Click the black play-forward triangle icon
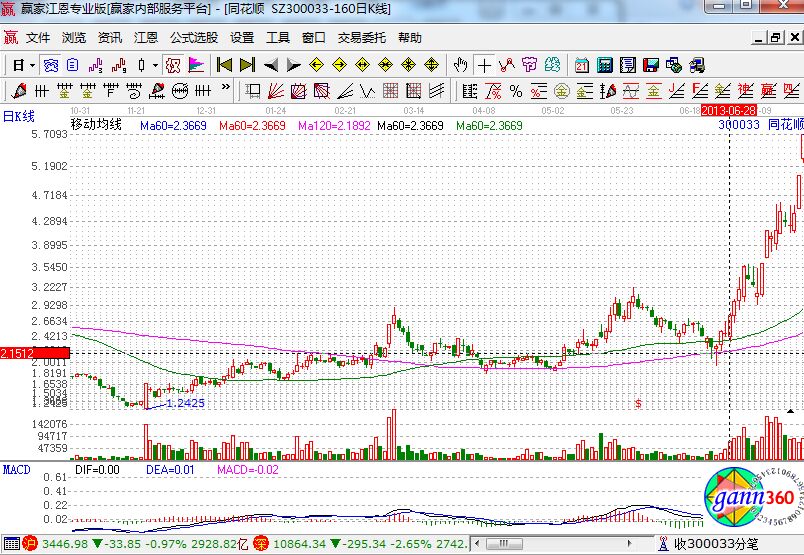This screenshot has width=804, height=555. (293, 65)
